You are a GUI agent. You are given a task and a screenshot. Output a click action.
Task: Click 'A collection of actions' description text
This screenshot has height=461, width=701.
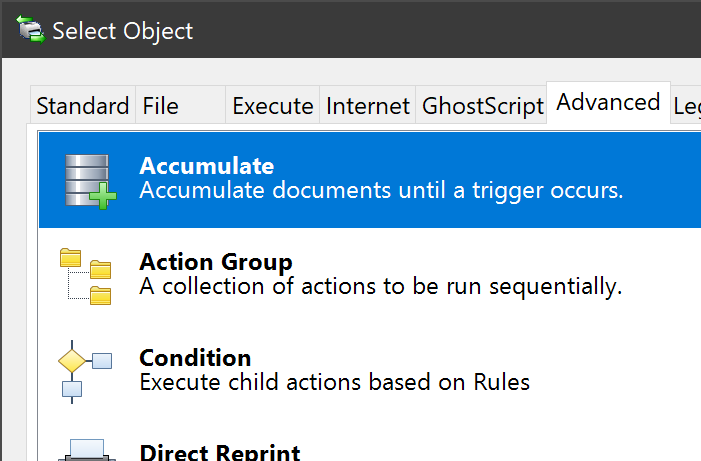coord(381,287)
